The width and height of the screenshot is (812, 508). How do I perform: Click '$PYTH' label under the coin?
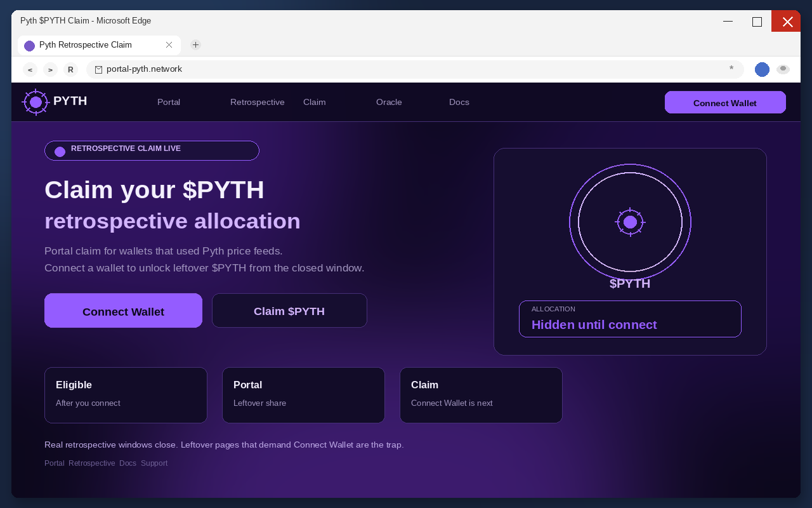click(630, 284)
